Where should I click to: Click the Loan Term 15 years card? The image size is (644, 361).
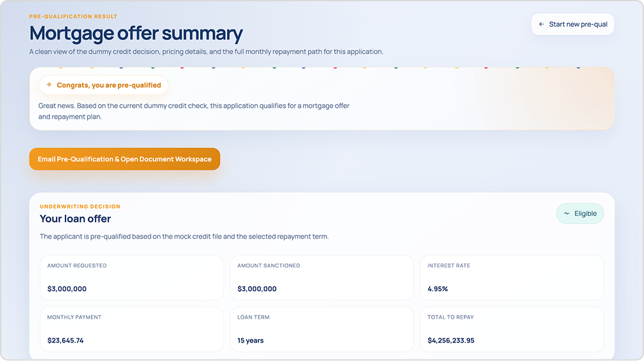(x=322, y=330)
